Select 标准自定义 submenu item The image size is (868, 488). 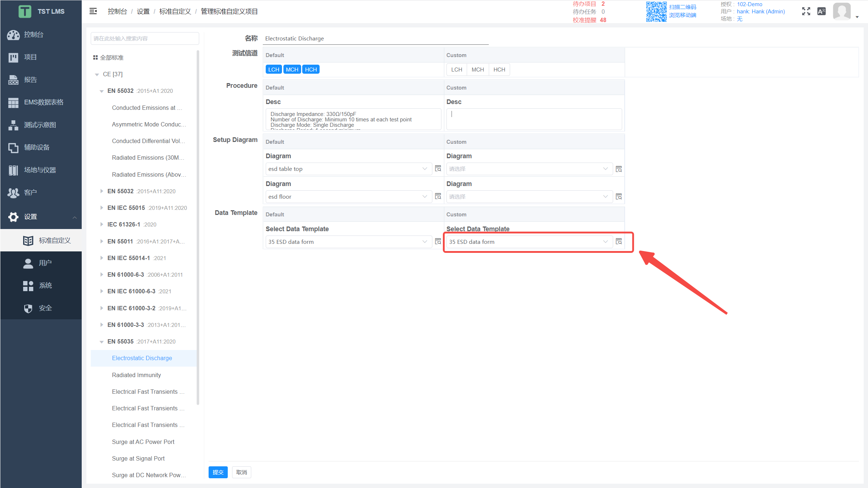pyautogui.click(x=41, y=241)
